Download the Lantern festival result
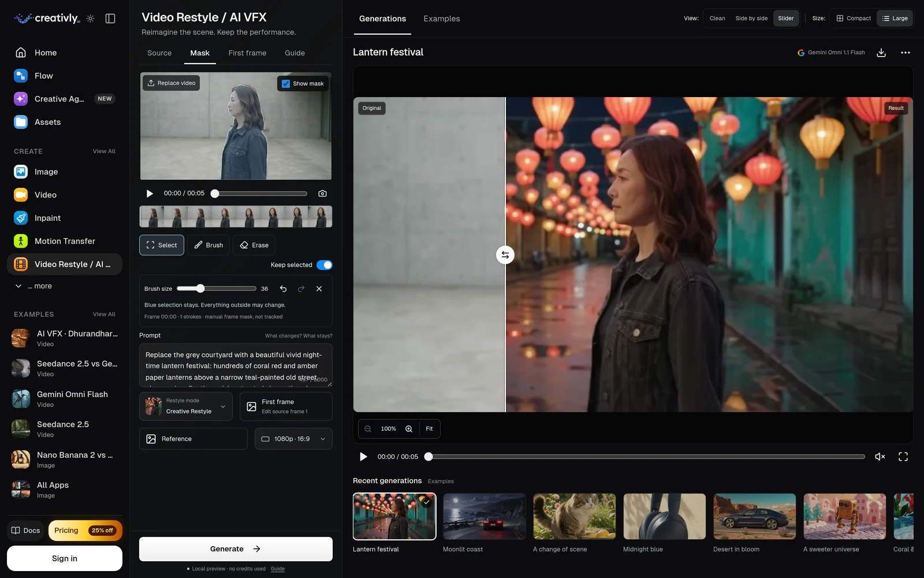This screenshot has height=578, width=924. click(881, 53)
